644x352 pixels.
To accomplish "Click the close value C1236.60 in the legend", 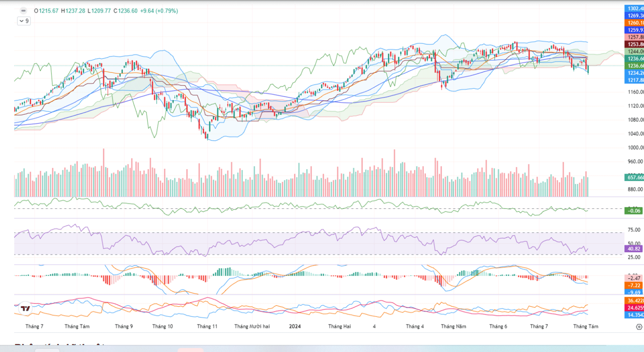I will coord(125,11).
